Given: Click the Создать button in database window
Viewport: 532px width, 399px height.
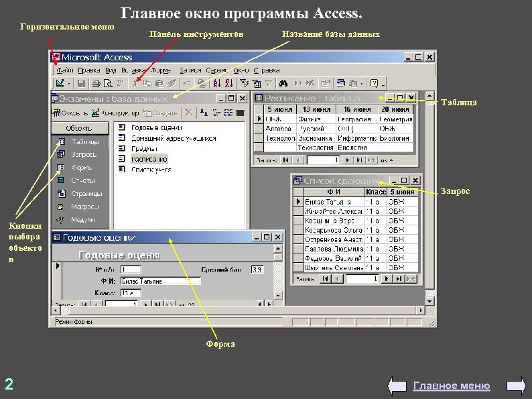Looking at the screenshot, I should (161, 113).
